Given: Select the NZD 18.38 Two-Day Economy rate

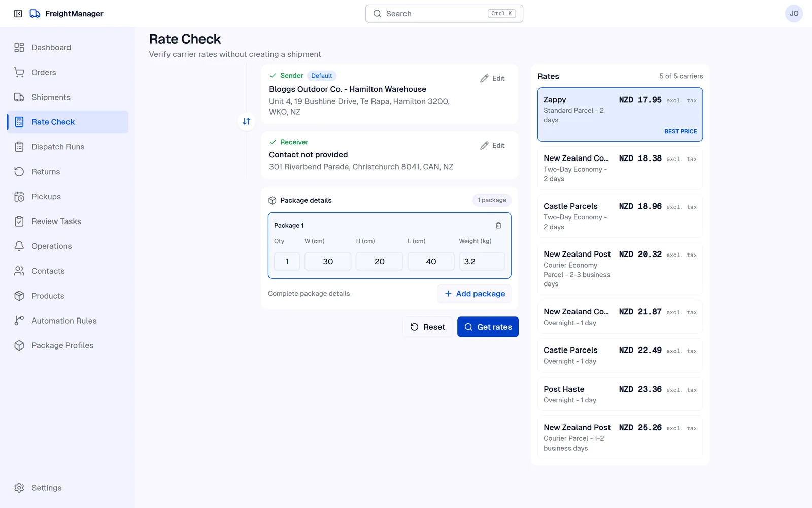Looking at the screenshot, I should [620, 169].
